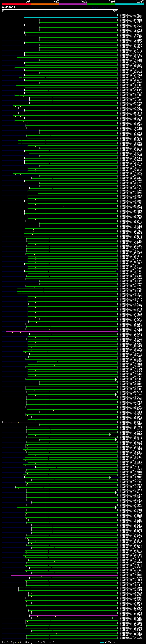Open hit UniRef100_Q7Y1X0
The height and width of the screenshot is (644, 146).
[x=131, y=15]
